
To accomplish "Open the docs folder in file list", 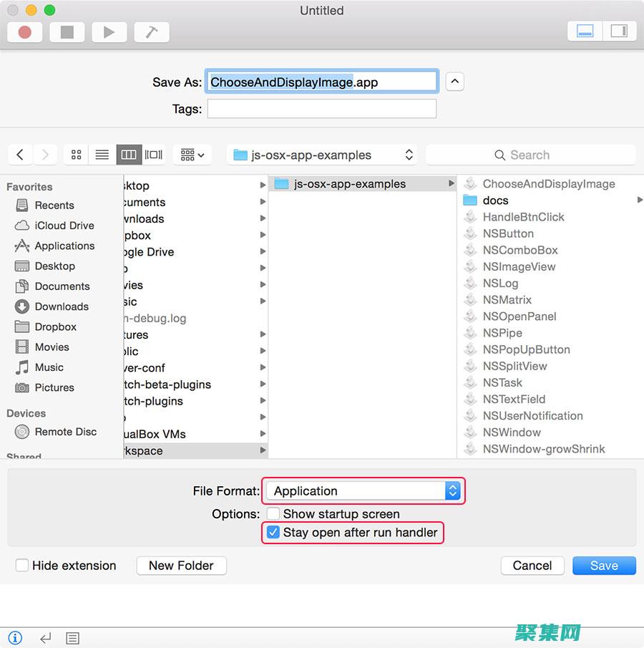I will (x=495, y=200).
